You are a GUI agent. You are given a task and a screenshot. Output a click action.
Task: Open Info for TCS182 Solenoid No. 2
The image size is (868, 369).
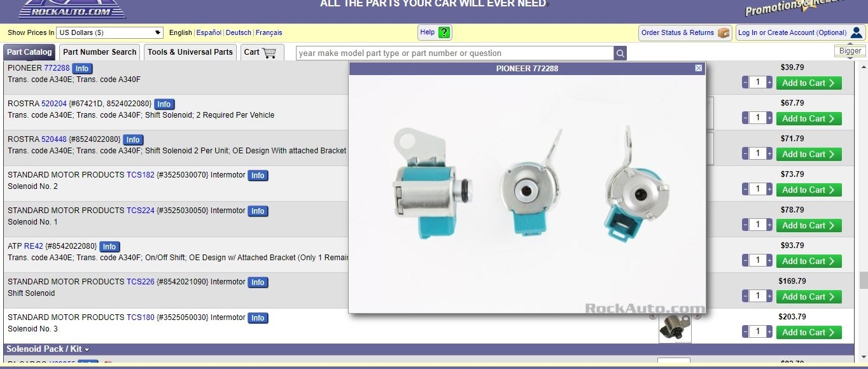[258, 176]
